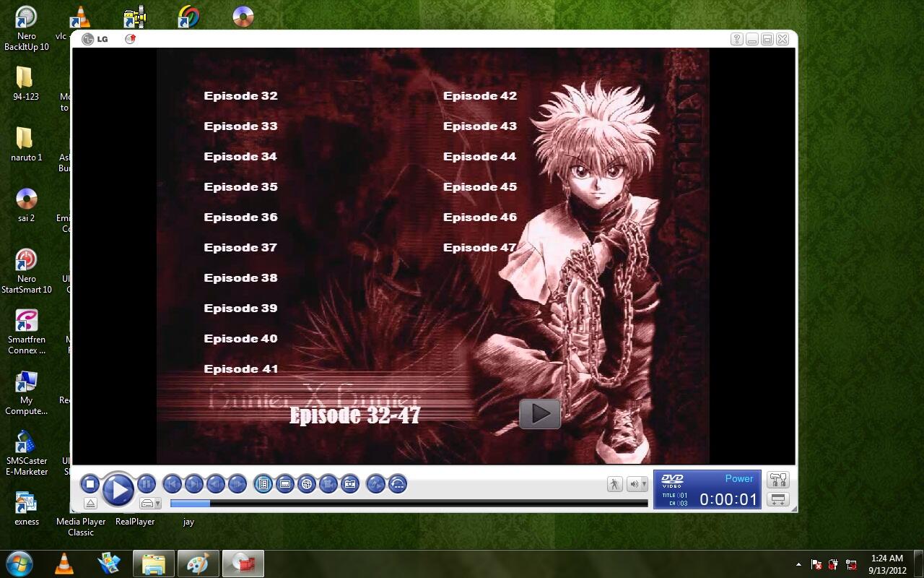Step backward one frame
Screen dimensions: 924x578
point(215,484)
